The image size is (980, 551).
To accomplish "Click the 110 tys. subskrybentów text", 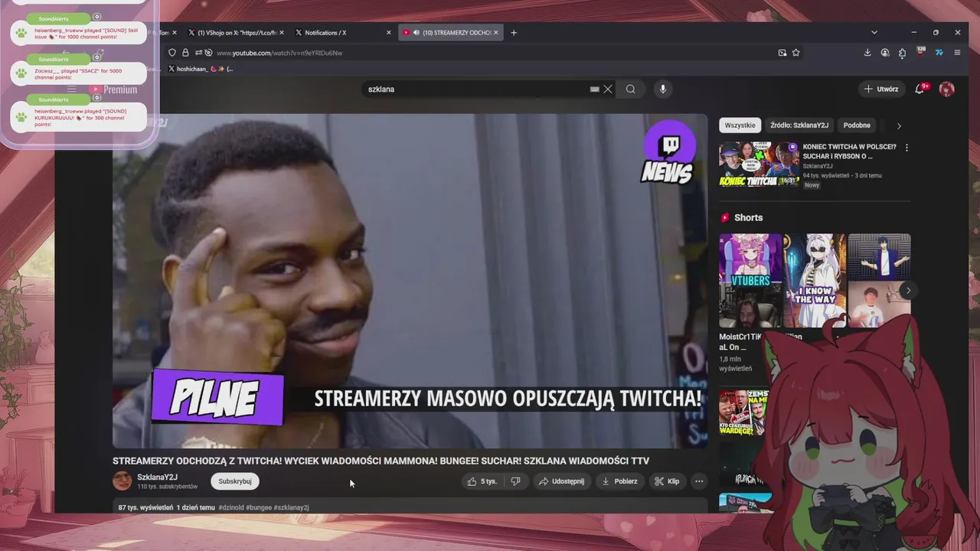I will (167, 487).
